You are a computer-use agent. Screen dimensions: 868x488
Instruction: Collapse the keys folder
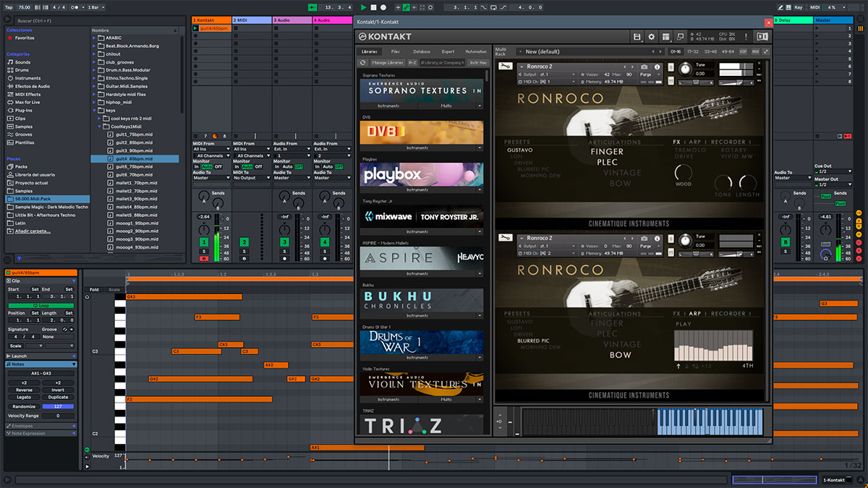[x=94, y=110]
